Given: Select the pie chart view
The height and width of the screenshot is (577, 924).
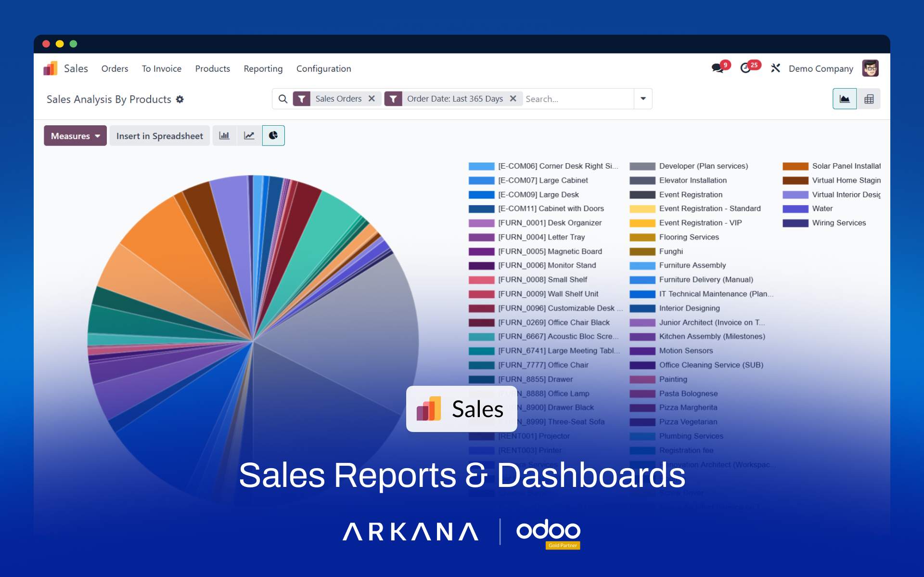Looking at the screenshot, I should click(273, 136).
